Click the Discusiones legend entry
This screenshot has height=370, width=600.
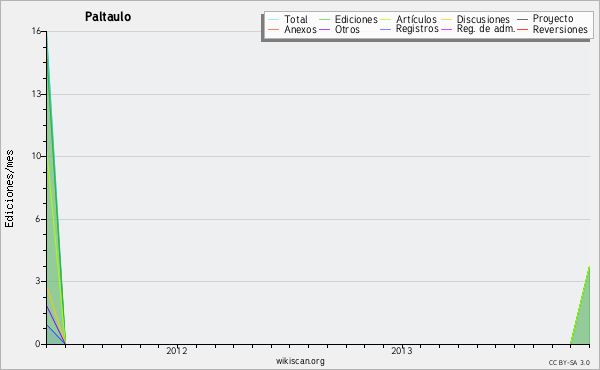coord(476,19)
